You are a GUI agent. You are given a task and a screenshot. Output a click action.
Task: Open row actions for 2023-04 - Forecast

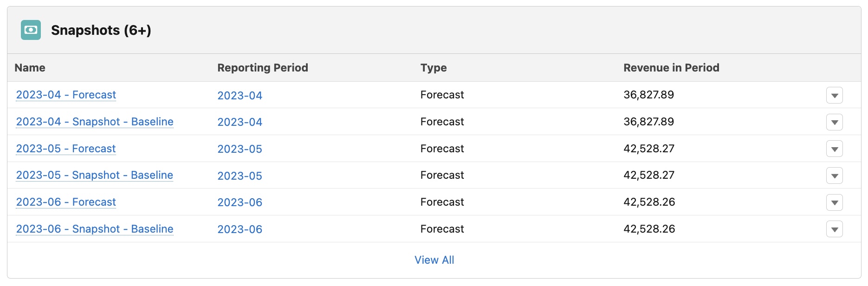(x=835, y=95)
